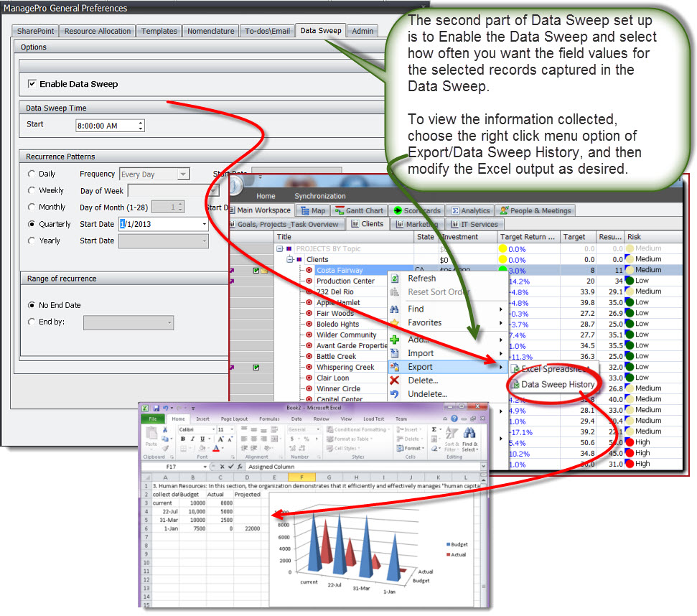697x616 pixels.
Task: Click the Undo icon in Excel's title bar
Action: coord(166,408)
